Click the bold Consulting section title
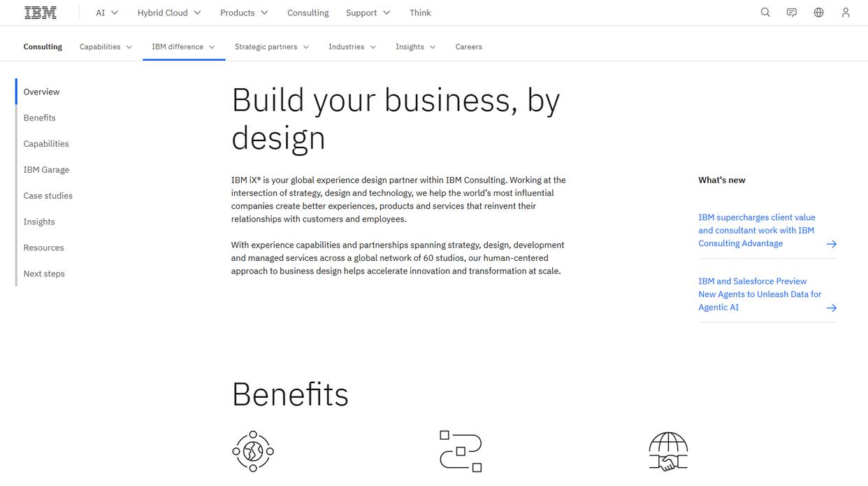The height and width of the screenshot is (486, 868). pyautogui.click(x=43, y=47)
